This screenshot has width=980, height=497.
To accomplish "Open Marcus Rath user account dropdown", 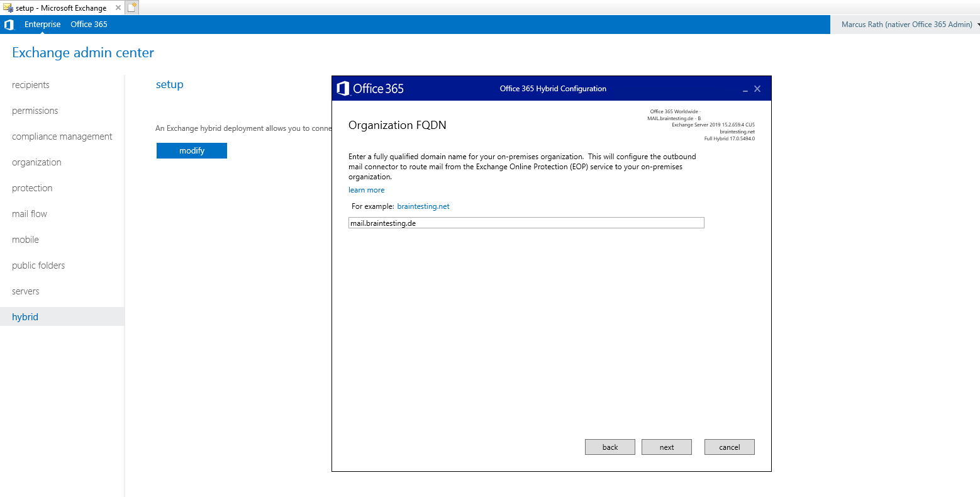I will coord(910,25).
